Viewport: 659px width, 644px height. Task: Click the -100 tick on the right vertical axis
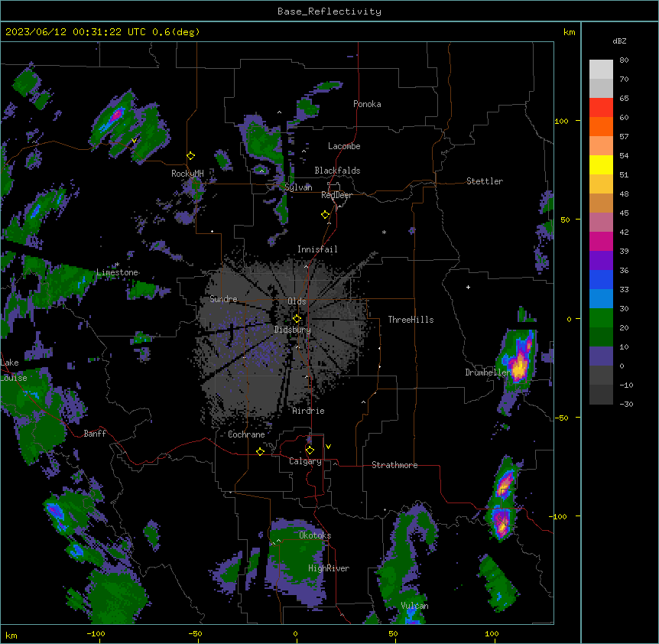(x=559, y=516)
